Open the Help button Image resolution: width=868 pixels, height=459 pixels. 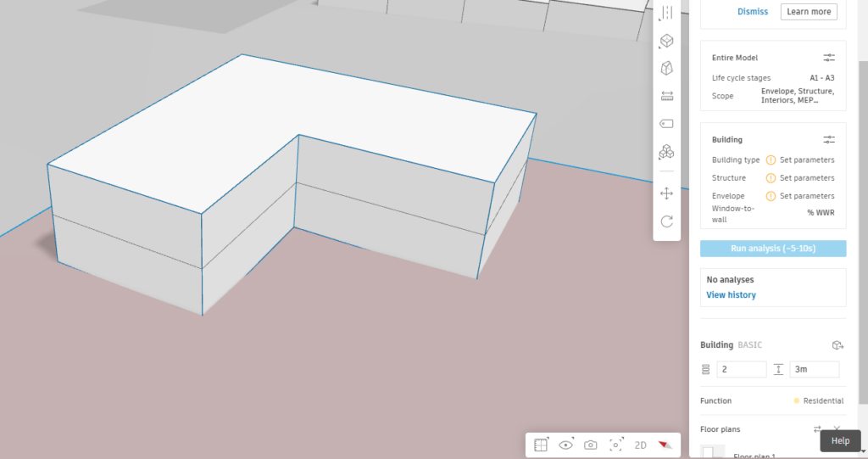click(840, 440)
